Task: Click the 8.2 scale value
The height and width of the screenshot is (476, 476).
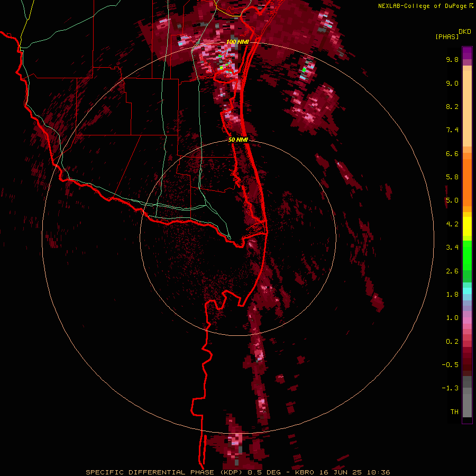Action: click(x=452, y=106)
